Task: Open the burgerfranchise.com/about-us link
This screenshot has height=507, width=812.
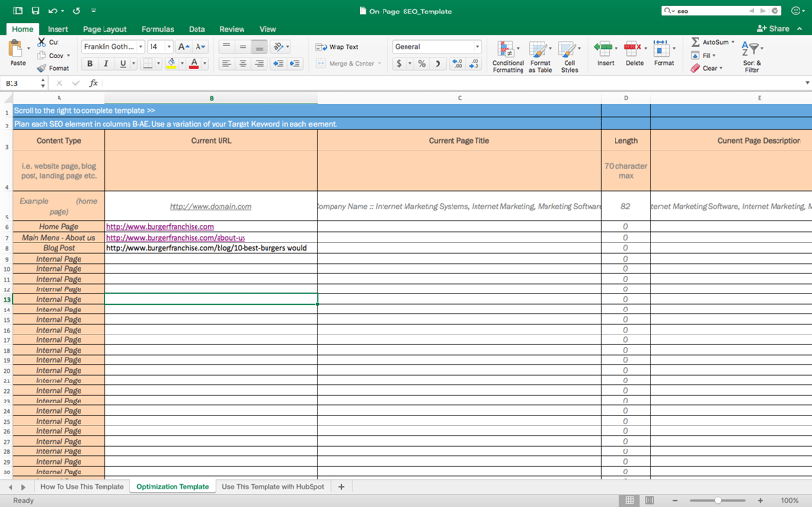Action: click(175, 238)
